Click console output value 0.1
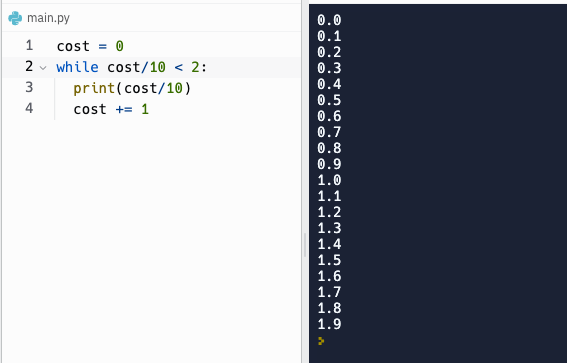 (x=329, y=36)
